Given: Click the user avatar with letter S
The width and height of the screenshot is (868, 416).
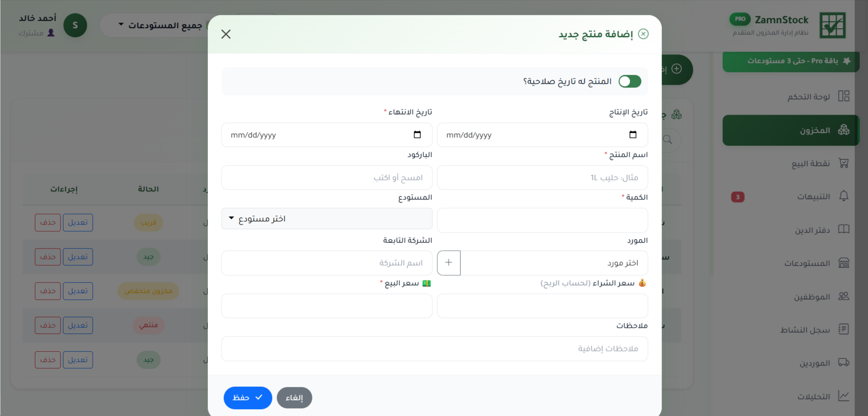Looking at the screenshot, I should pos(75,25).
